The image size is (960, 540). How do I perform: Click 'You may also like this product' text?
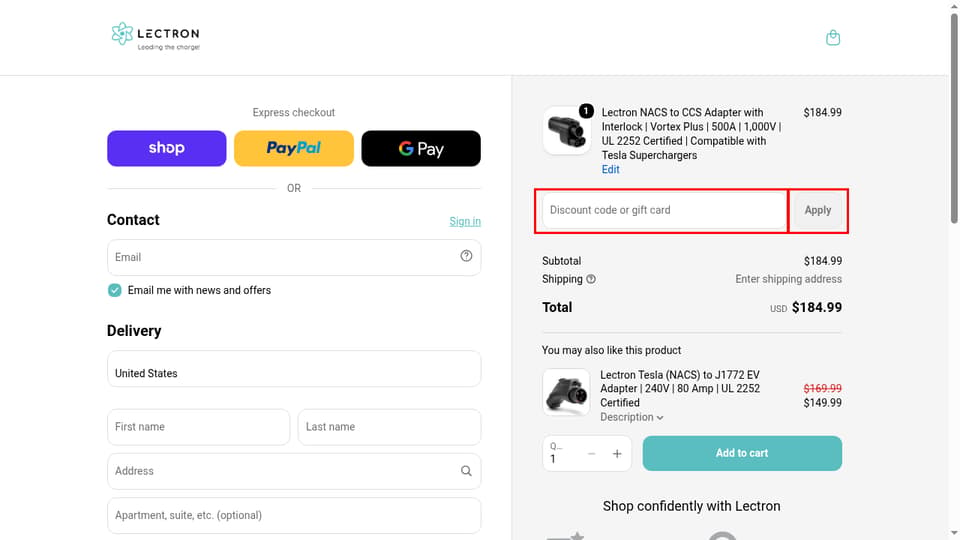[x=611, y=350]
